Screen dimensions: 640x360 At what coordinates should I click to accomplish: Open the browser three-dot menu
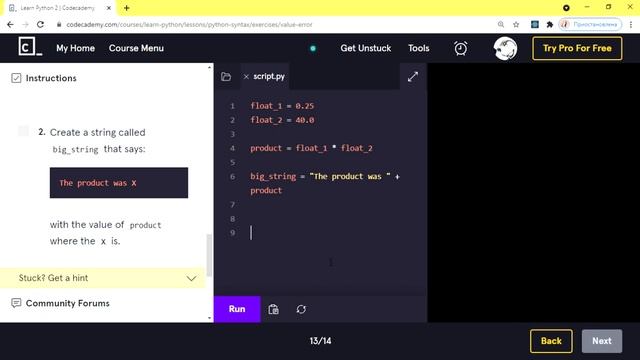point(631,24)
